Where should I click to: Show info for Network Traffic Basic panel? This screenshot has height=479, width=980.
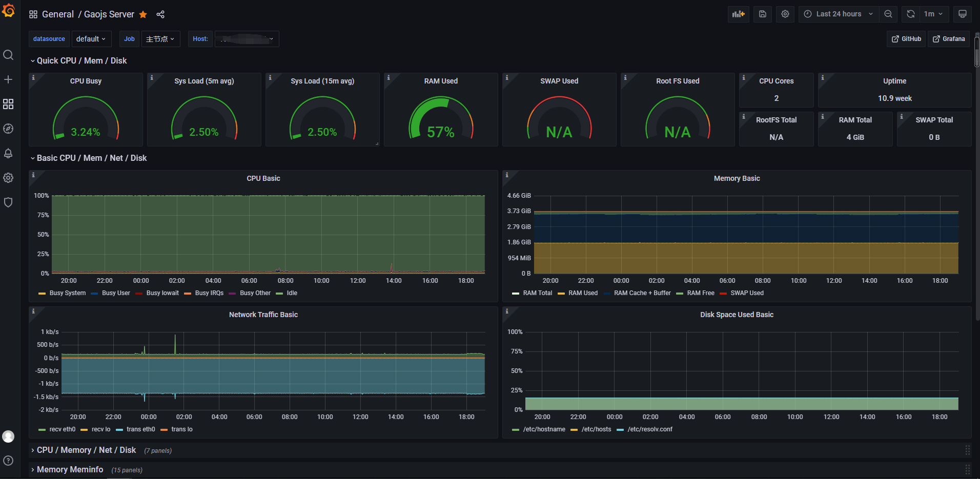tap(33, 311)
